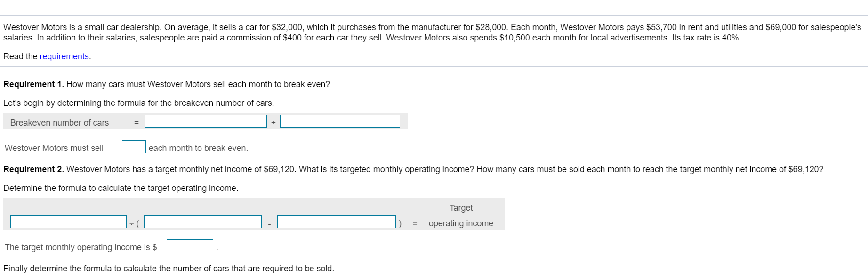
Task: Click inside the parenthesized subtraction's left operand box
Action: click(x=202, y=222)
